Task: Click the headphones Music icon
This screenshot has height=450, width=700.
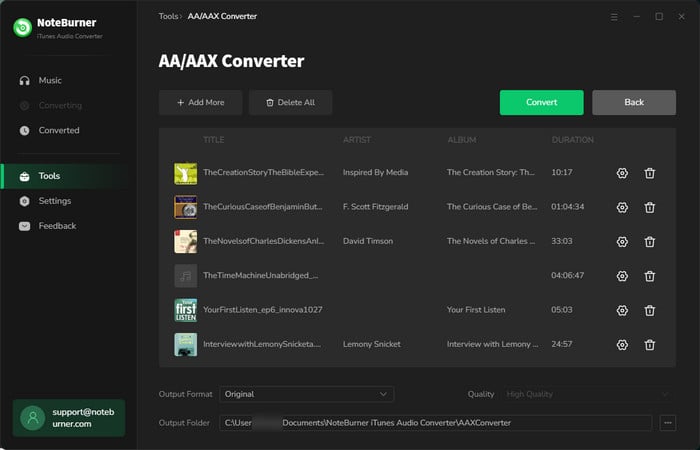Action: [x=25, y=80]
